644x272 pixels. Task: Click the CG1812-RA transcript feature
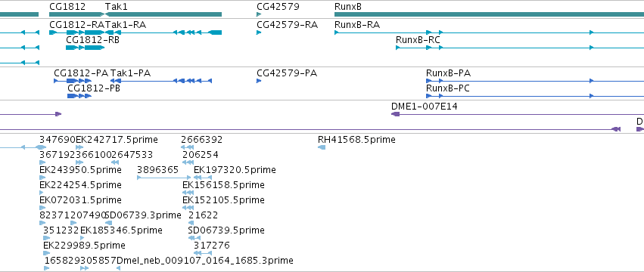76,32
